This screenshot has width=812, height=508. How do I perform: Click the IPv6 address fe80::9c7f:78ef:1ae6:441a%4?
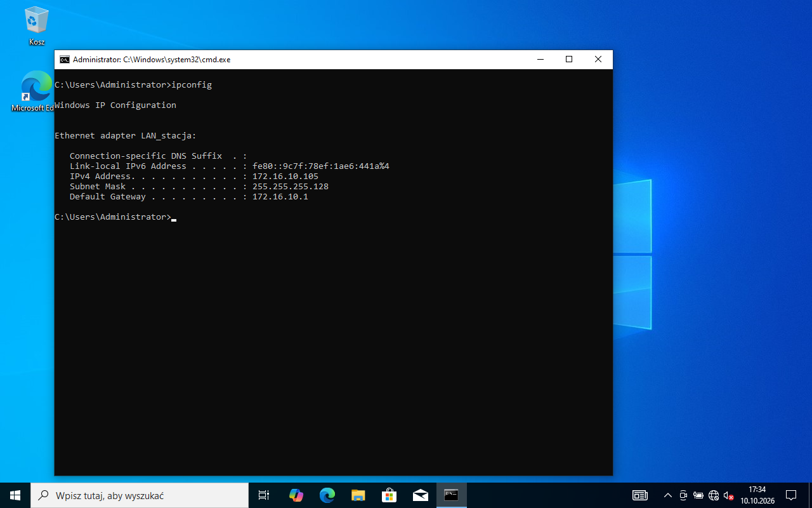coord(321,166)
